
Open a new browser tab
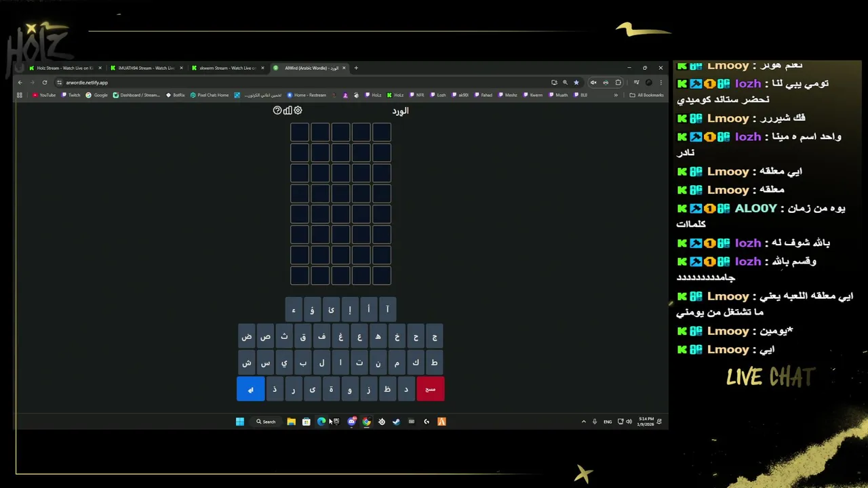coord(356,68)
